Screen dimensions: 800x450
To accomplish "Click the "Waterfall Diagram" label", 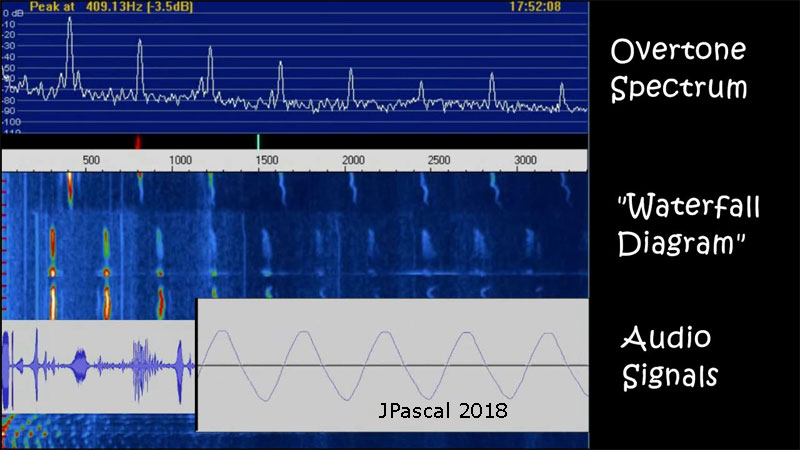I will (688, 225).
